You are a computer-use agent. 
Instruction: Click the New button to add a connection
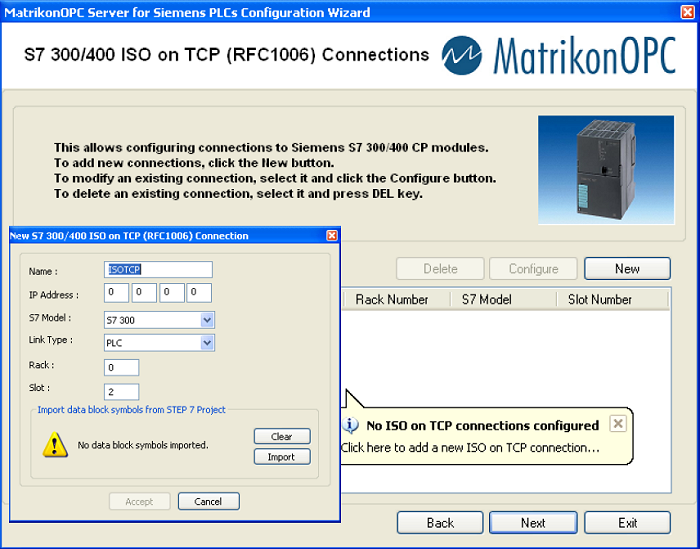click(627, 268)
